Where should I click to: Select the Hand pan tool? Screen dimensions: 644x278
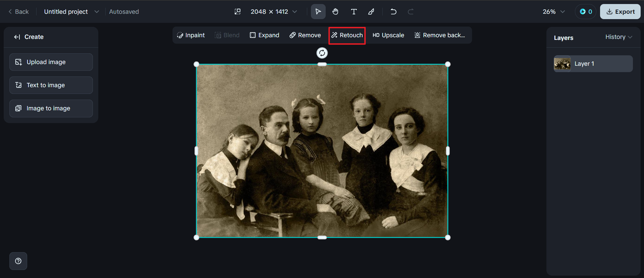[x=336, y=12]
